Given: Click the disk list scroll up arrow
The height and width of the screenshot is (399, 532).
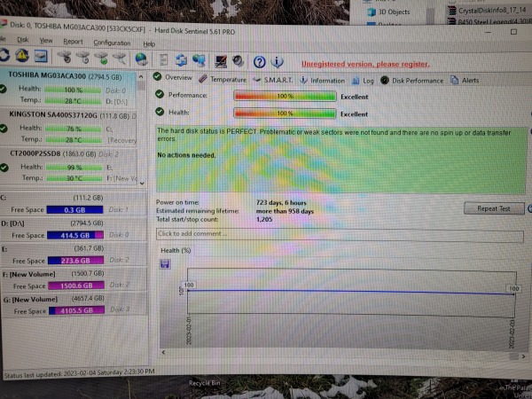Looking at the screenshot, I should tap(141, 76).
